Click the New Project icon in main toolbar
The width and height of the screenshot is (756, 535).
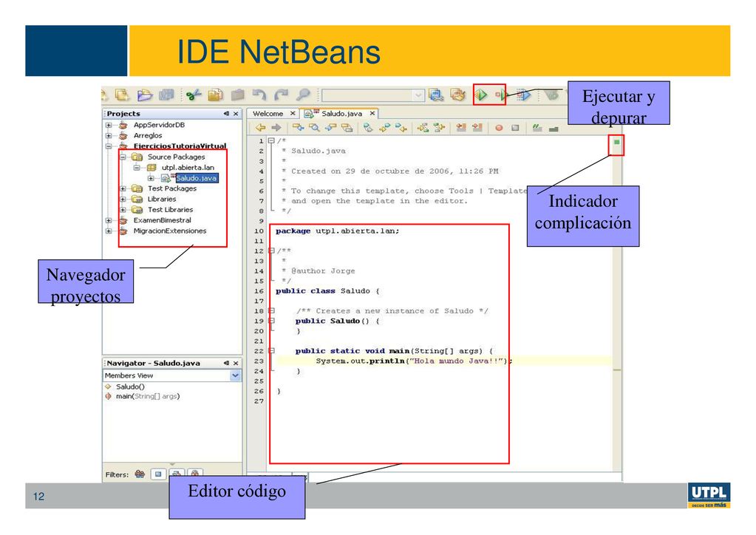(122, 95)
